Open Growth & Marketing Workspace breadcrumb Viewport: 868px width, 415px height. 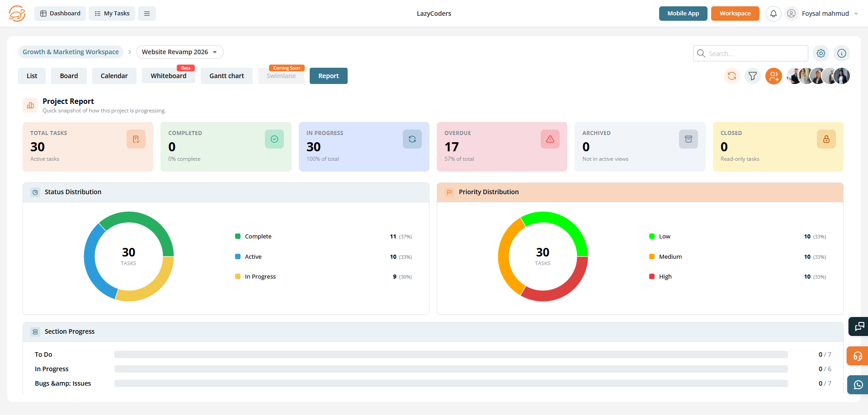[71, 52]
